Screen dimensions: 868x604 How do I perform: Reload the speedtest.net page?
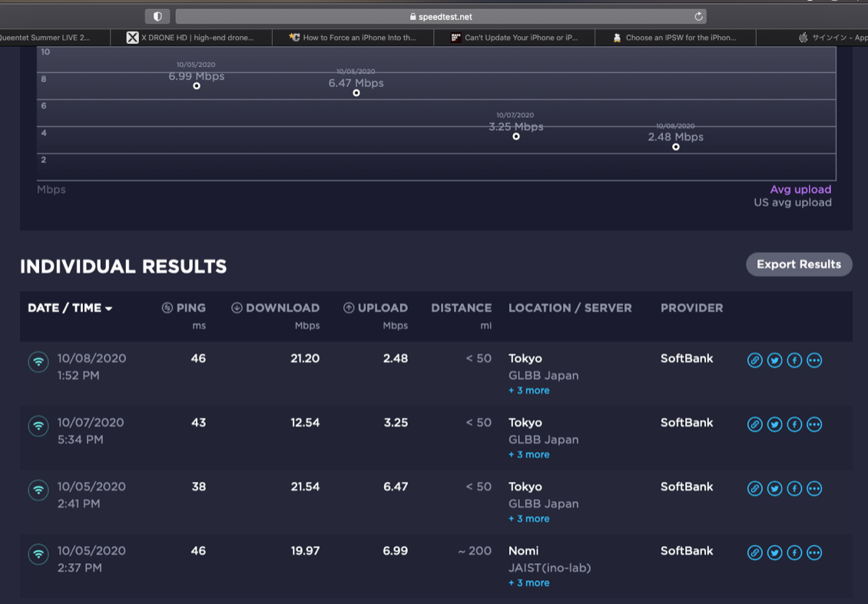698,17
